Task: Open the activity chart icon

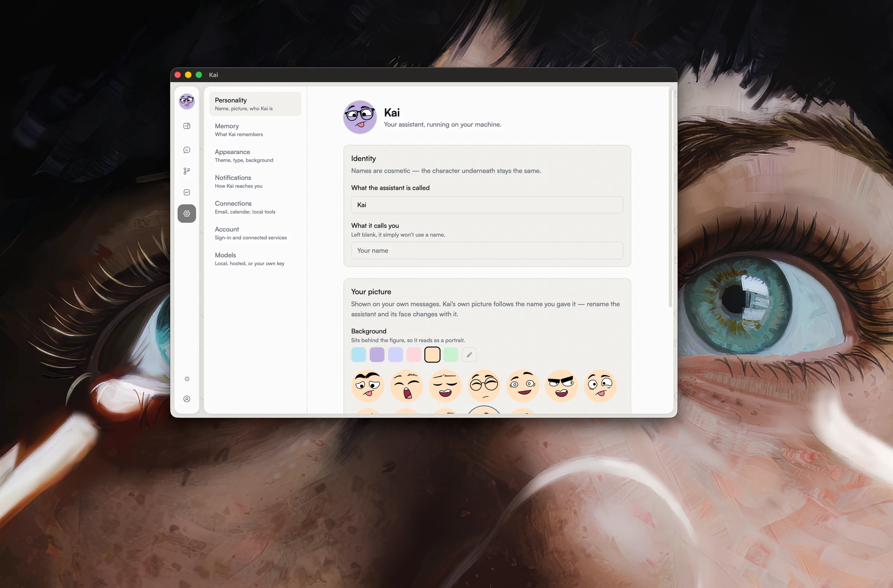Action: (186, 192)
